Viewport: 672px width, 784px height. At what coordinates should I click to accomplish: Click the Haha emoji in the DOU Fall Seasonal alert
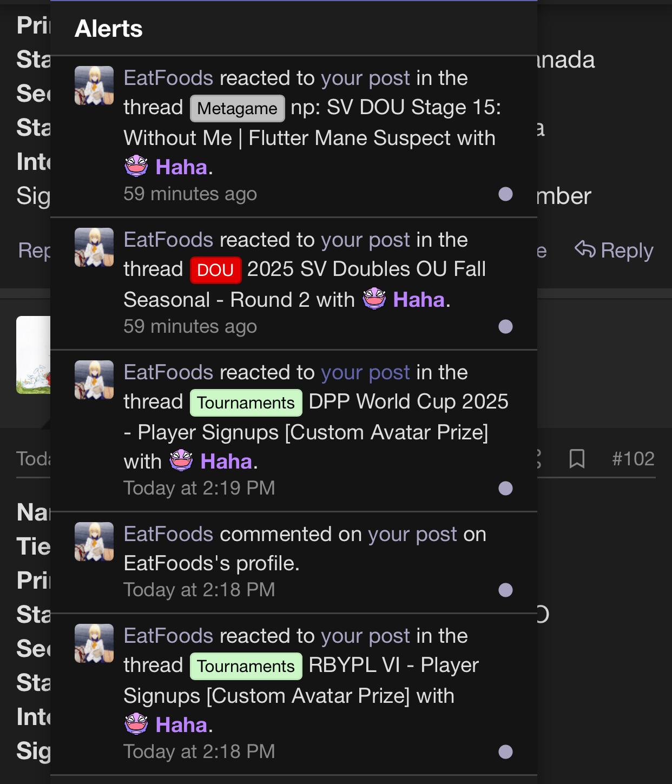pyautogui.click(x=374, y=299)
